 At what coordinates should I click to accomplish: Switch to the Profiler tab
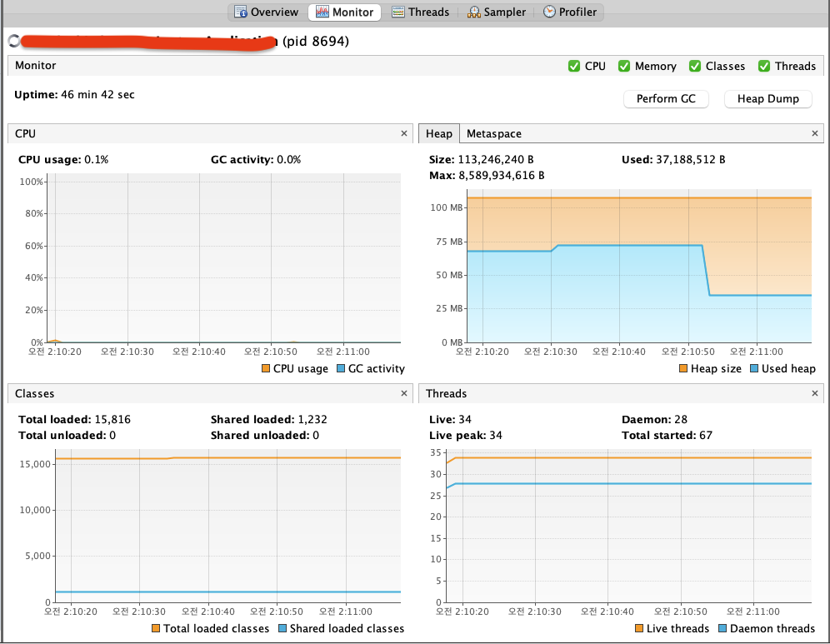pyautogui.click(x=570, y=12)
